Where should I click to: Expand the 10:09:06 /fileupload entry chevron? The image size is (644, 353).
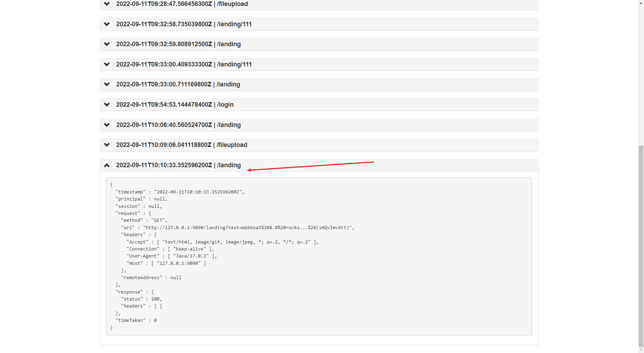[x=107, y=145]
